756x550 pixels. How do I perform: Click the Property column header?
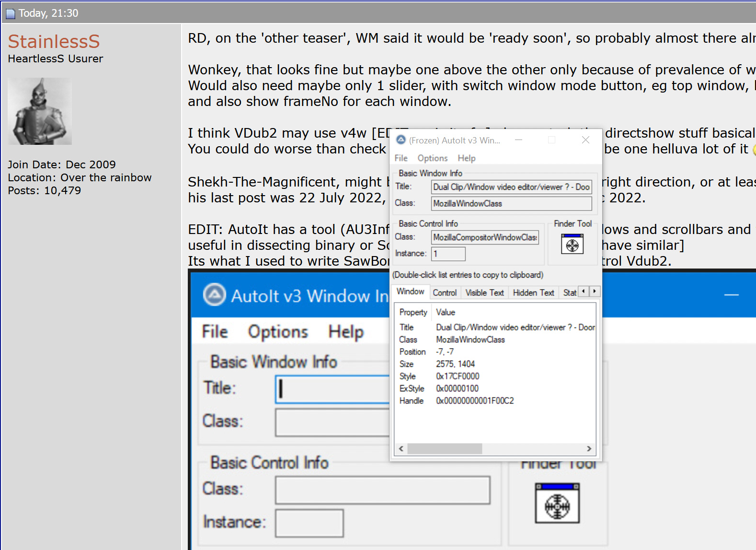(x=413, y=312)
